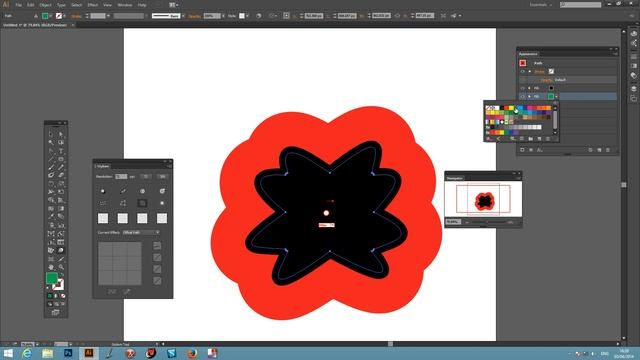Click Opacity link in control bar
This screenshot has width=640, height=360.
tap(195, 16)
